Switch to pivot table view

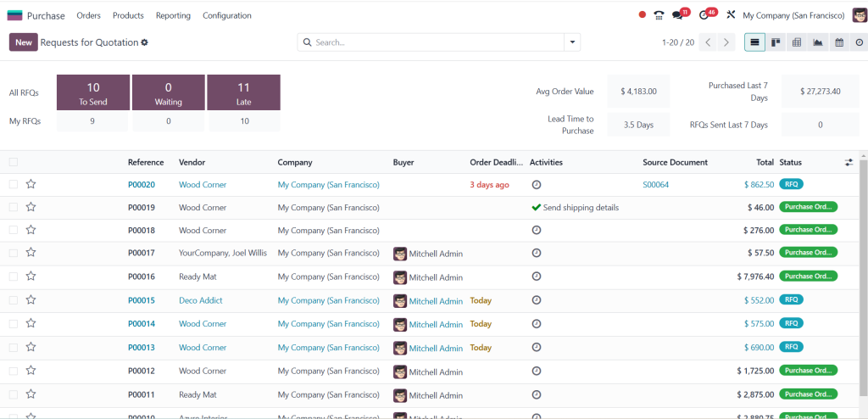(x=797, y=42)
